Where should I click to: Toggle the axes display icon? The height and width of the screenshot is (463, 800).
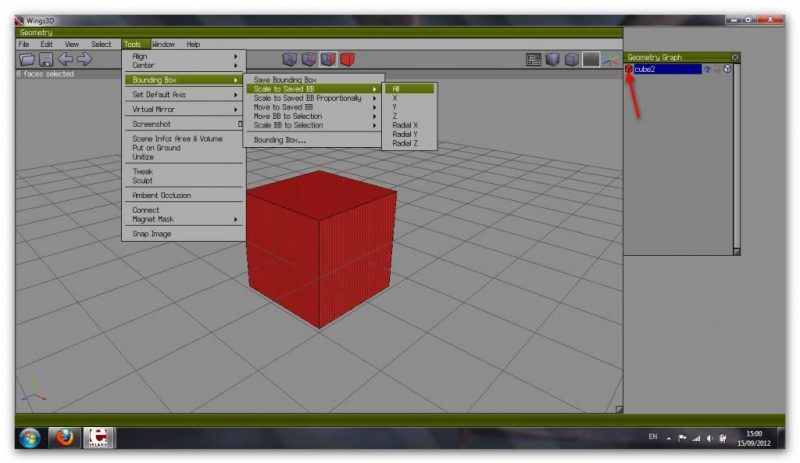(x=610, y=60)
